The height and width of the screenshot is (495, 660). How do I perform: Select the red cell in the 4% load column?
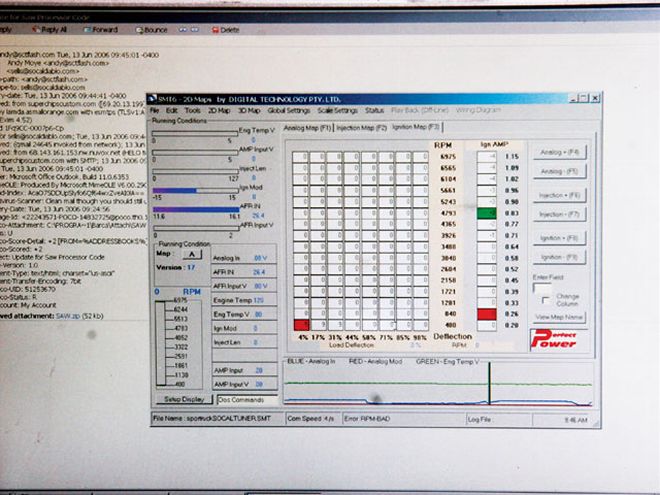click(301, 325)
